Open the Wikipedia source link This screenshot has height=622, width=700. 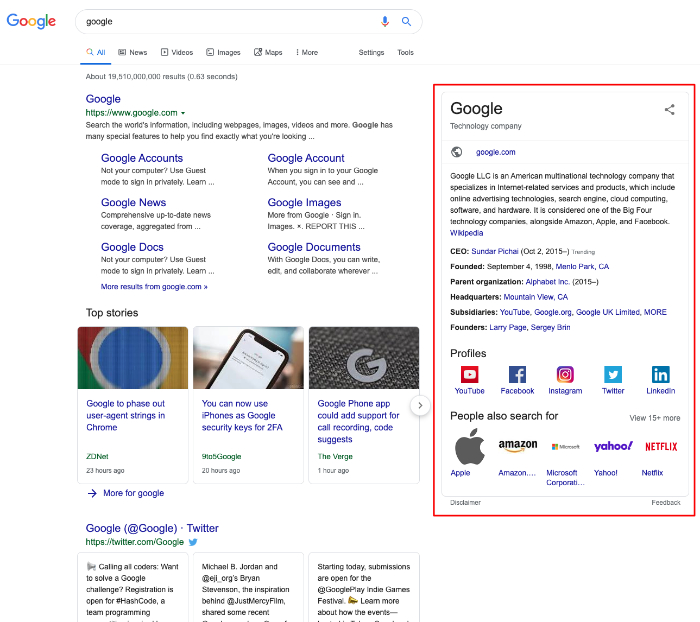[x=467, y=233]
